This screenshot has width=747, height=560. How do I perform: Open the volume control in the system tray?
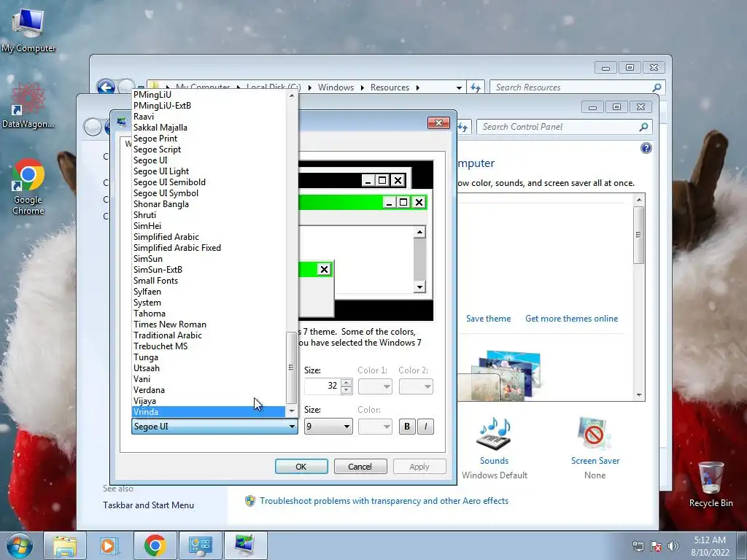(673, 546)
